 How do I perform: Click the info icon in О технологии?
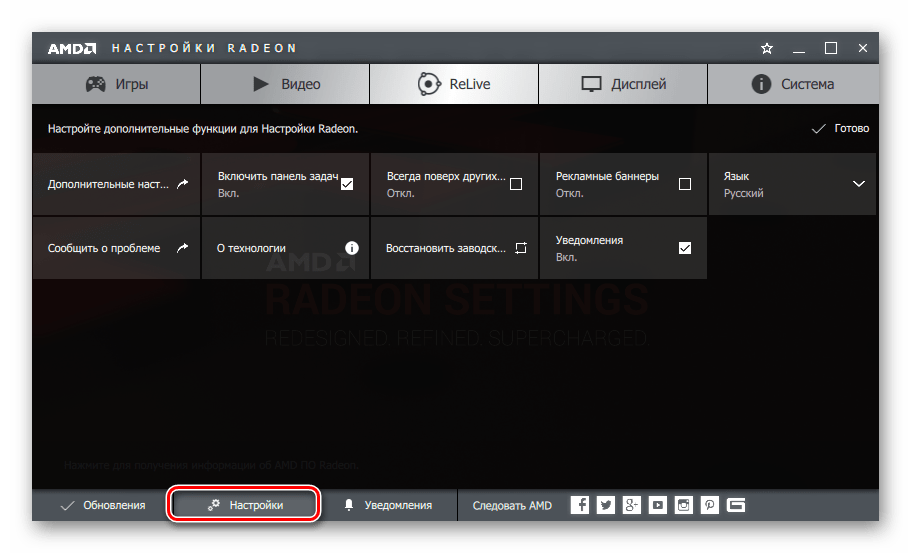coord(352,248)
